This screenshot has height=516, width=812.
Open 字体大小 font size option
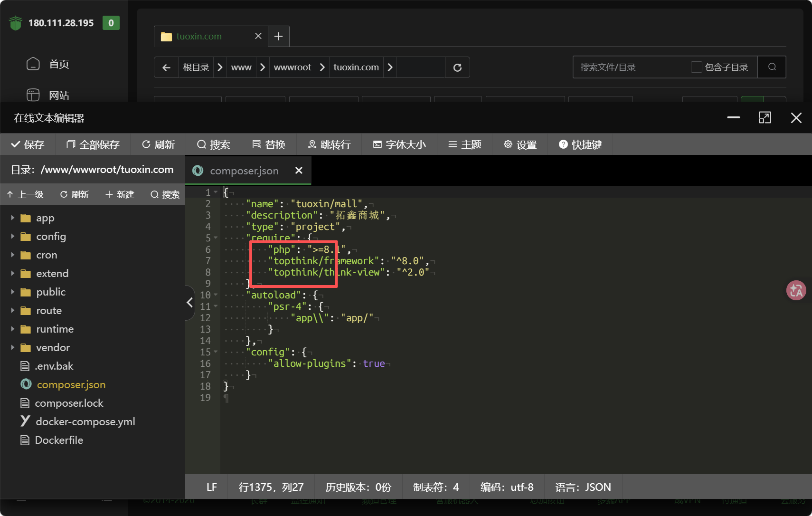(399, 144)
